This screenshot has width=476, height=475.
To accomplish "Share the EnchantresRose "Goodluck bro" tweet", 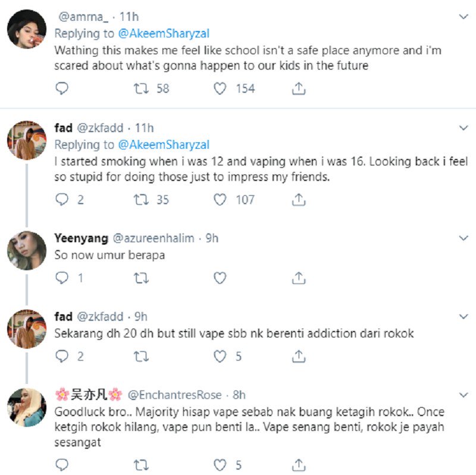I will pos(299,464).
